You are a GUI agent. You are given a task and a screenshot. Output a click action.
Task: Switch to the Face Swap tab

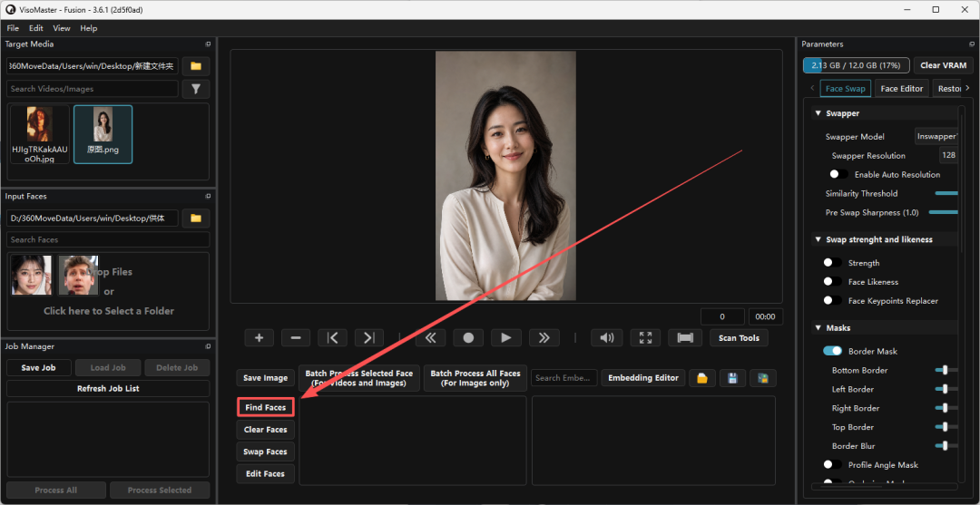click(845, 89)
